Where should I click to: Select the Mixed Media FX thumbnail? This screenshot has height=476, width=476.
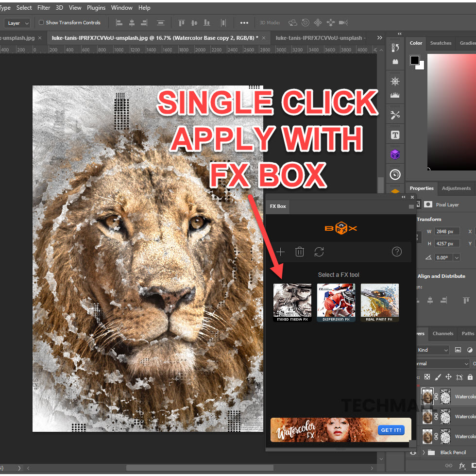point(292,303)
